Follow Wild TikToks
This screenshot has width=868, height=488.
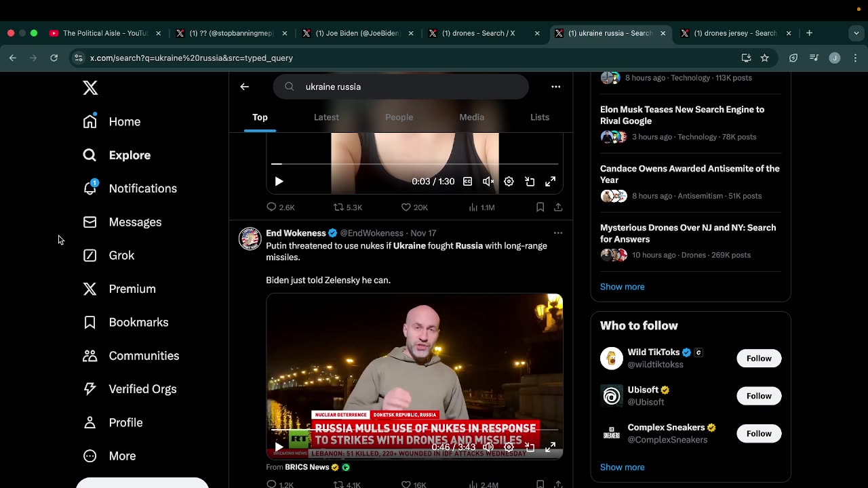[759, 359]
